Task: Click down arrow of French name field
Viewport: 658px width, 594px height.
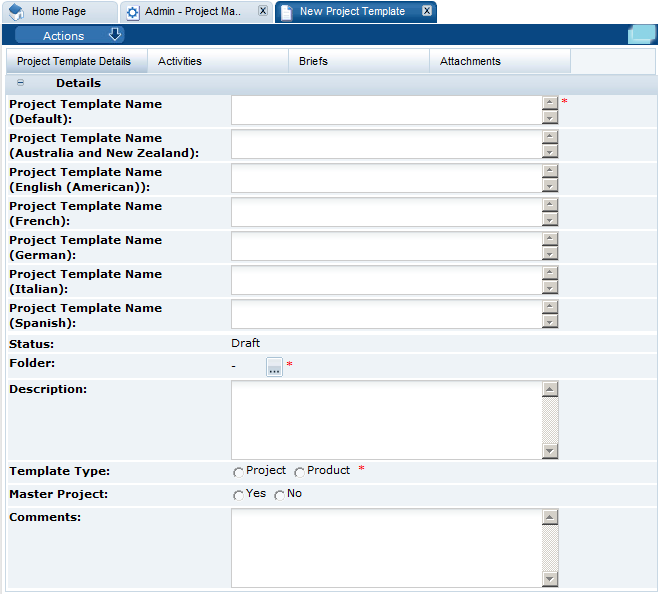Action: coord(550,219)
